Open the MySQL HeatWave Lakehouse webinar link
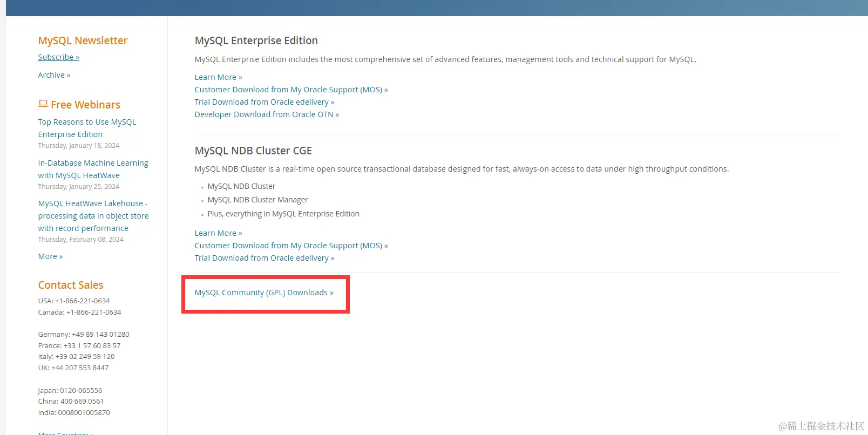The width and height of the screenshot is (868, 435). (x=93, y=216)
